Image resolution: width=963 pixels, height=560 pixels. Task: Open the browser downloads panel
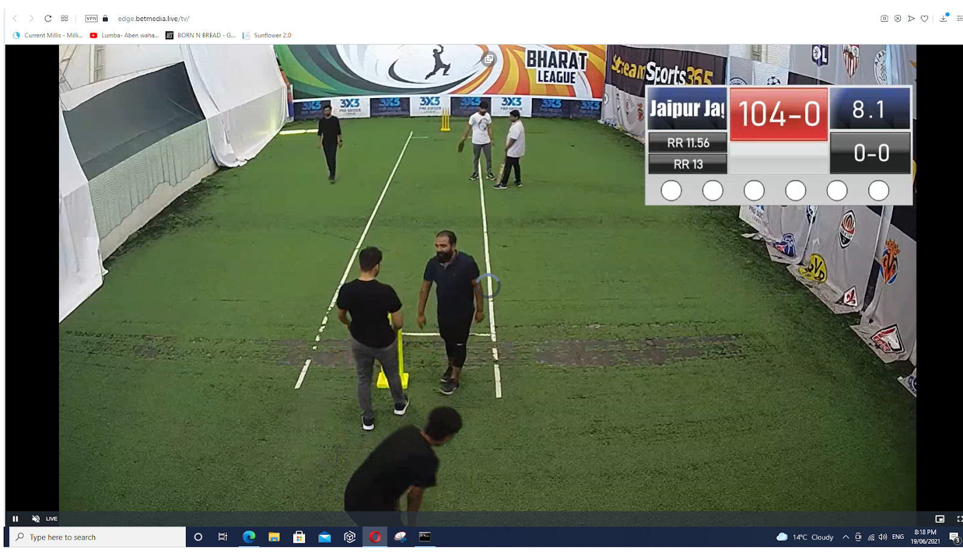943,19
